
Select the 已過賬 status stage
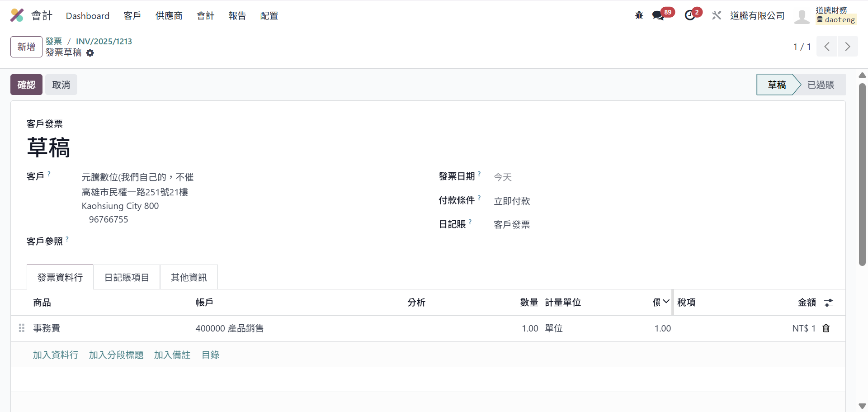pos(821,85)
